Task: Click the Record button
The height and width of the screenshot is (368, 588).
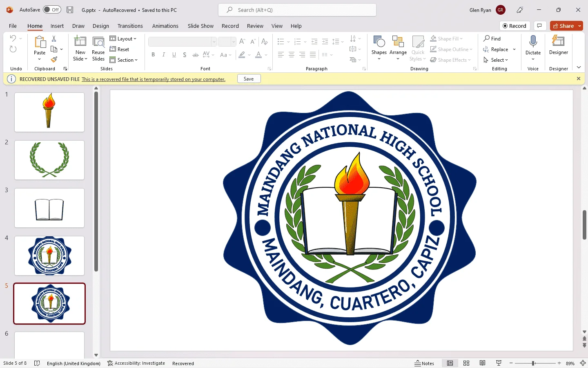Action: coord(514,26)
